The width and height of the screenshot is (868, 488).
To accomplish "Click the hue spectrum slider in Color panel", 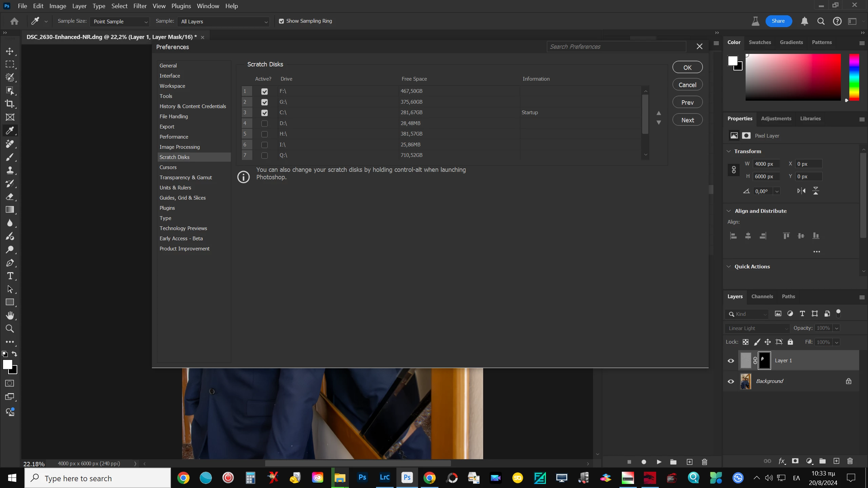I will (854, 77).
